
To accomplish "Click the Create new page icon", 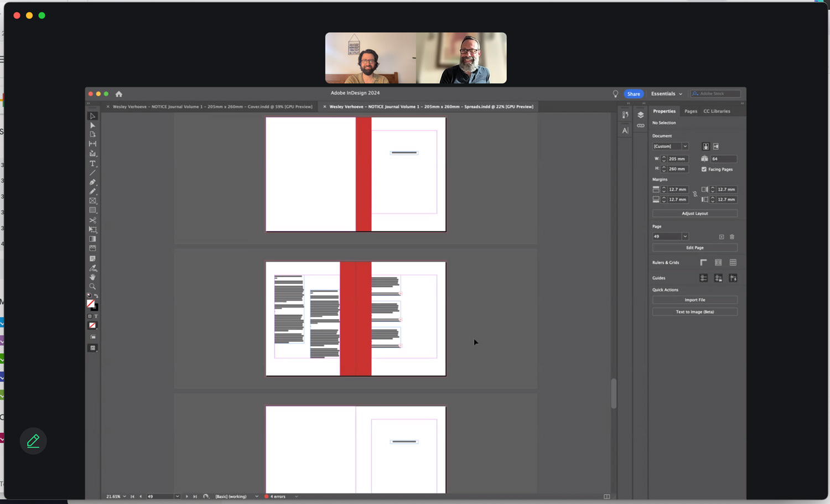I will click(x=722, y=237).
